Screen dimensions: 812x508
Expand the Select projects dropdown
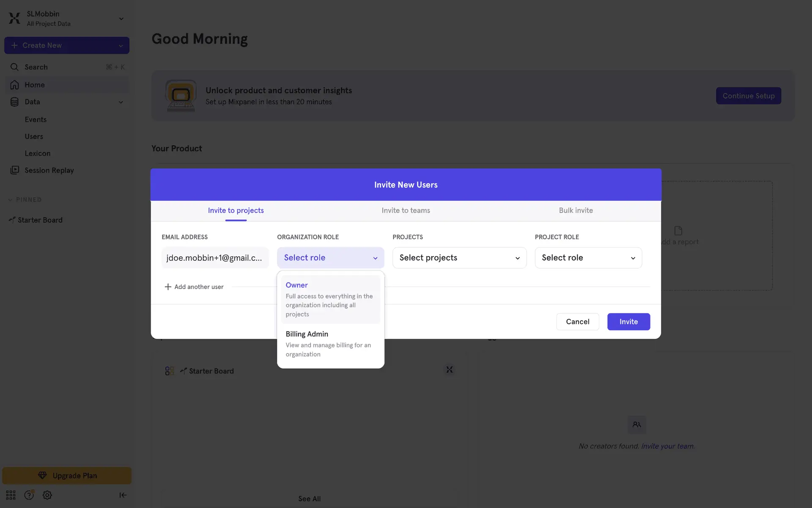point(459,258)
